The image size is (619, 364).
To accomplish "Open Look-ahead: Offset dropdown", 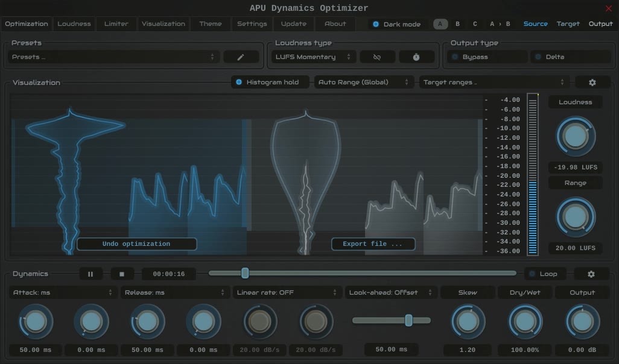I will coord(391,293).
